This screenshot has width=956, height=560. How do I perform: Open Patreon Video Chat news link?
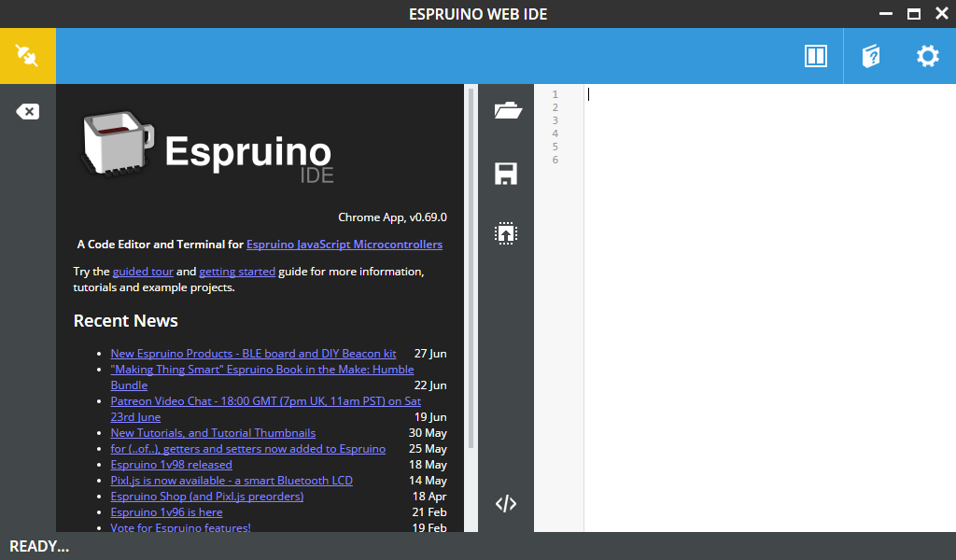click(265, 401)
